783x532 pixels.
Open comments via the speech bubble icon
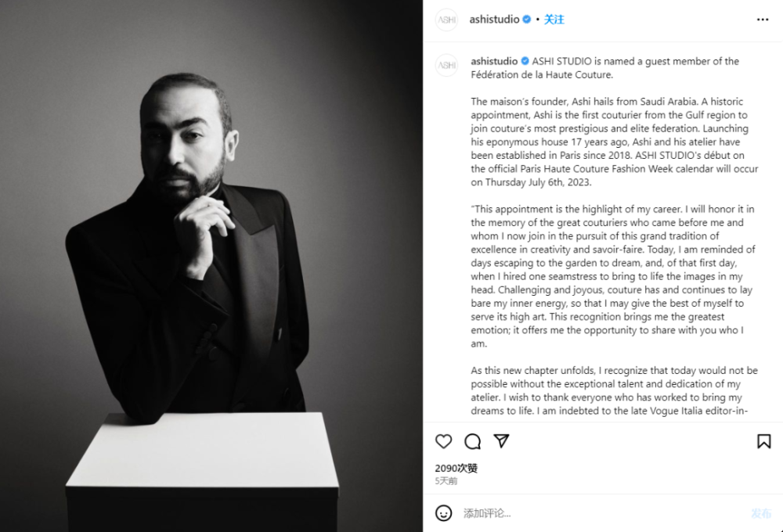[x=472, y=441]
